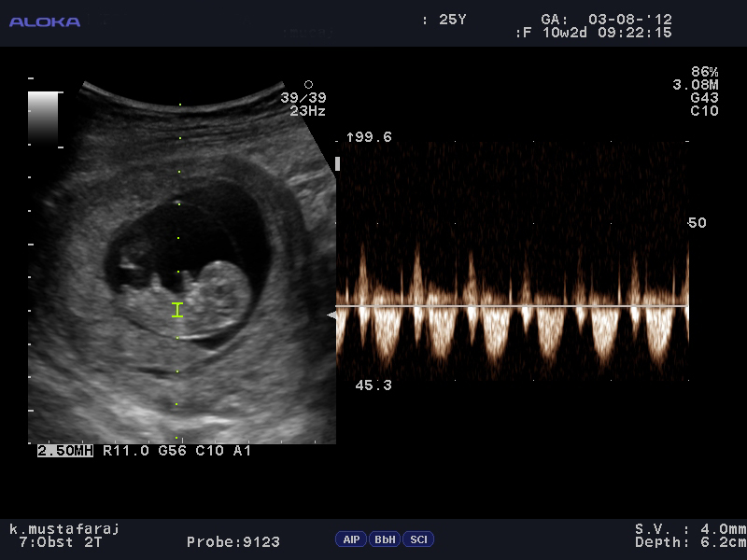Click the left-pointing baseline arrow marker
Image resolution: width=747 pixels, height=560 pixels.
(x=331, y=315)
